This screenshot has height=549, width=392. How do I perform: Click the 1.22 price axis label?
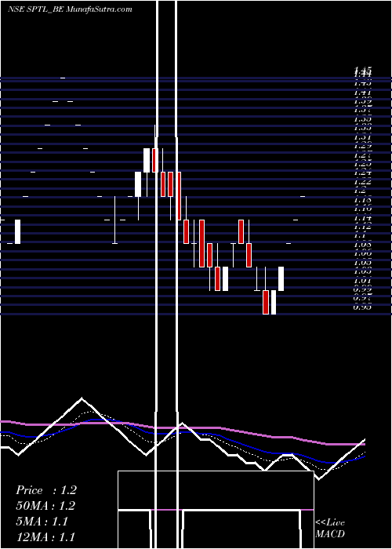pyautogui.click(x=362, y=182)
